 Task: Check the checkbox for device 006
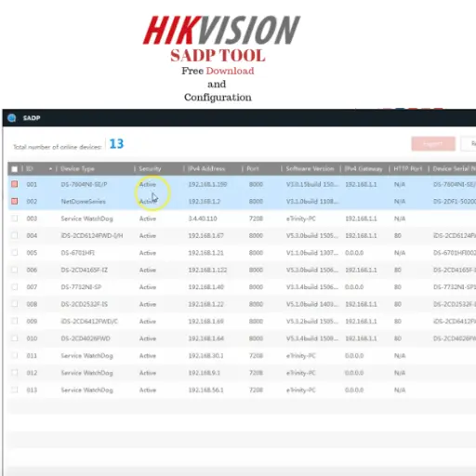(14, 270)
